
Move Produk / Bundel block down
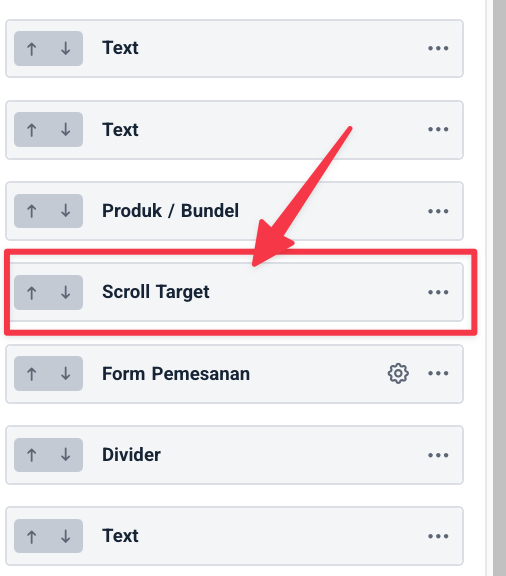pos(65,211)
